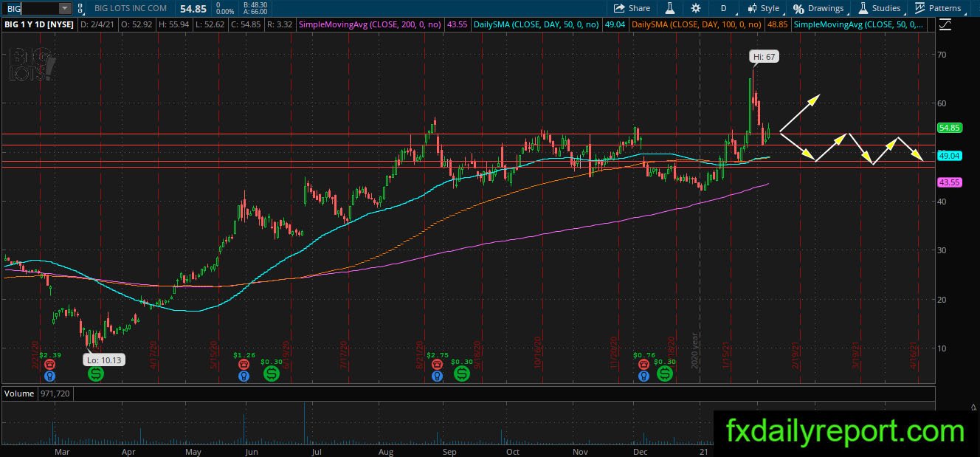Click the March green dividend dollar icon
The image size is (980, 457).
point(96,374)
